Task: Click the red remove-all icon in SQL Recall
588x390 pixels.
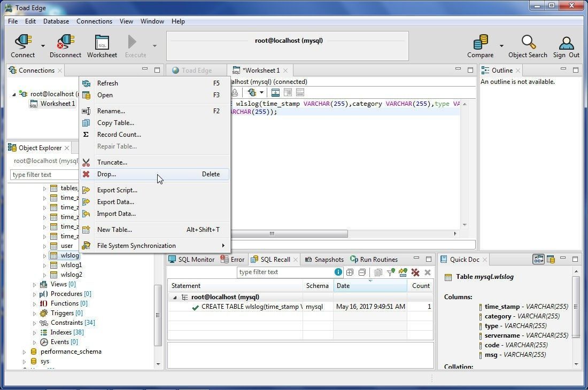Action: click(415, 272)
